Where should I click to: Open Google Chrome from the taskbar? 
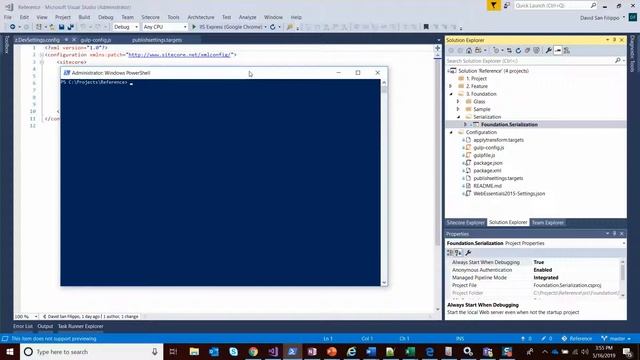click(x=253, y=351)
